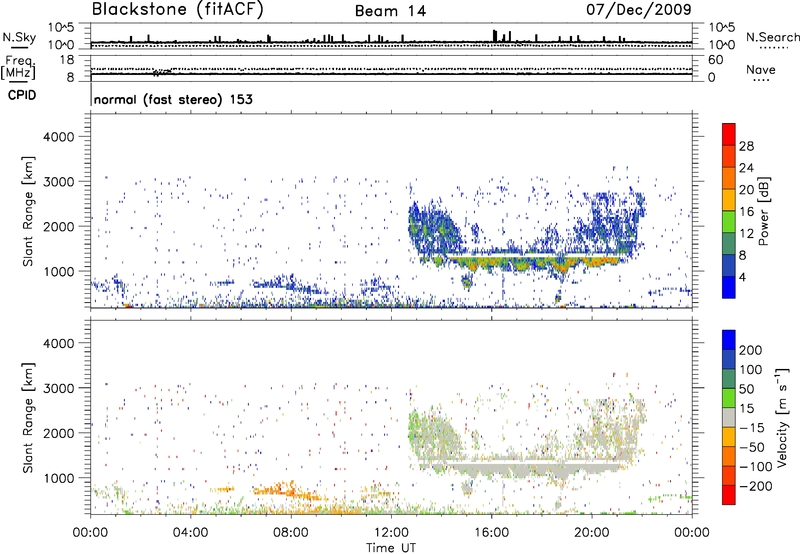Image resolution: width=800 pixels, height=554 pixels.
Task: Click the 20:00 time axis tick label
Action: (591, 533)
